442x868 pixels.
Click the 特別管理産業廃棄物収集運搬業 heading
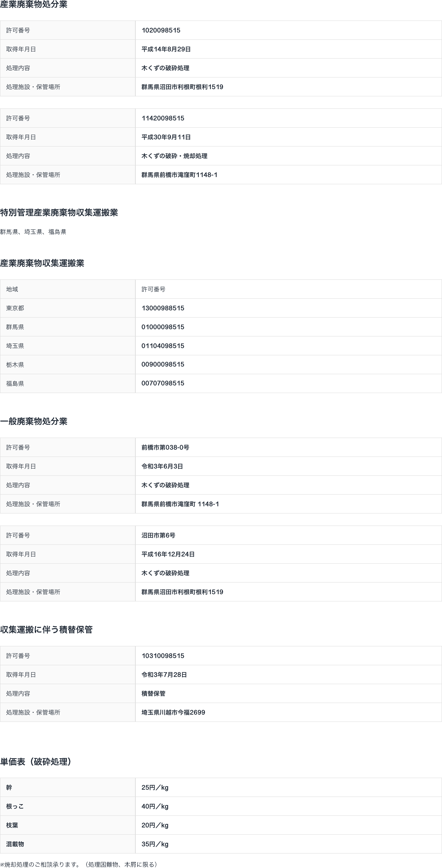point(59,213)
